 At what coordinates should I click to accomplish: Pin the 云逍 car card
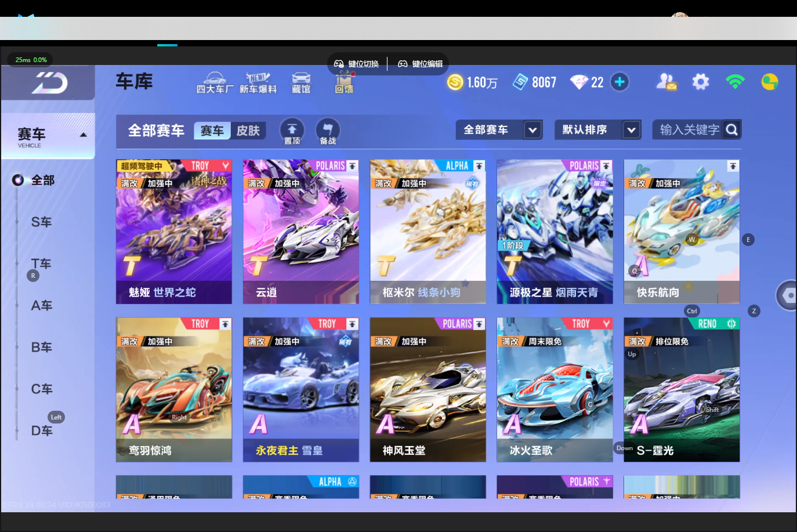tap(352, 166)
